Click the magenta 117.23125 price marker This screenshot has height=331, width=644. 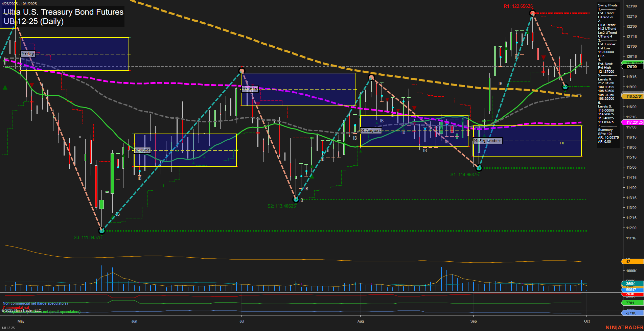coord(633,122)
